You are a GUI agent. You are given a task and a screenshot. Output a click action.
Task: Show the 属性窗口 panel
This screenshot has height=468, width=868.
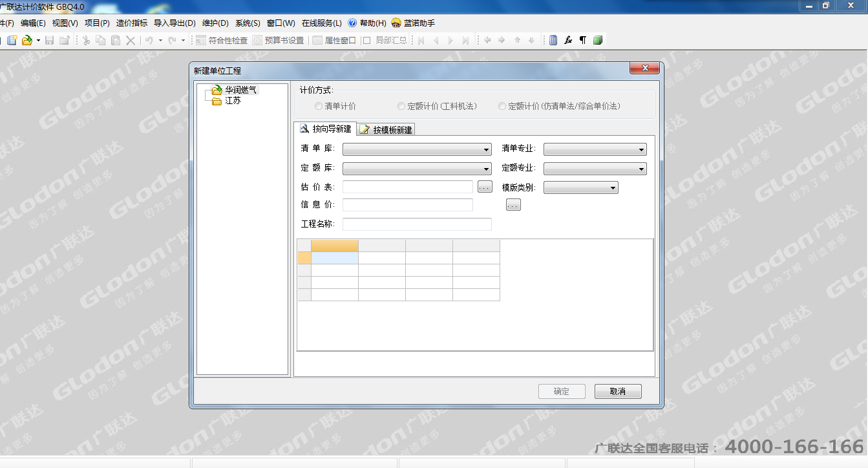tap(334, 40)
